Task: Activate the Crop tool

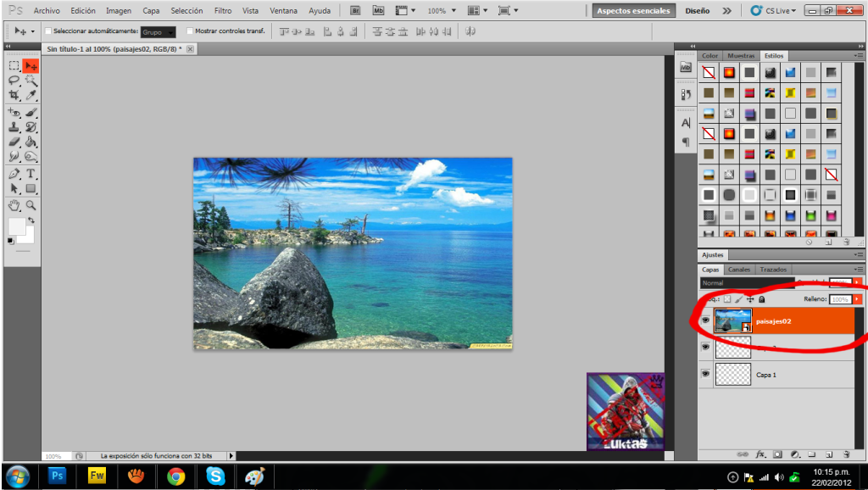Action: click(14, 95)
